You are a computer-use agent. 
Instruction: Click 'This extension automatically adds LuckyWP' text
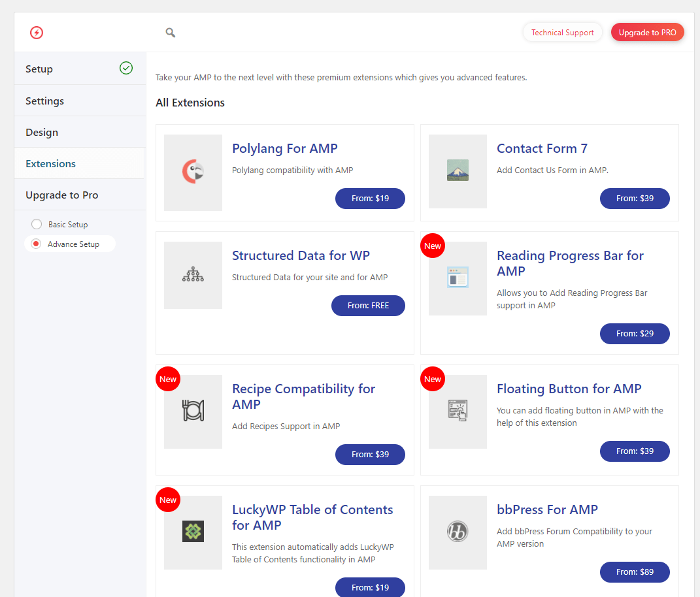313,553
